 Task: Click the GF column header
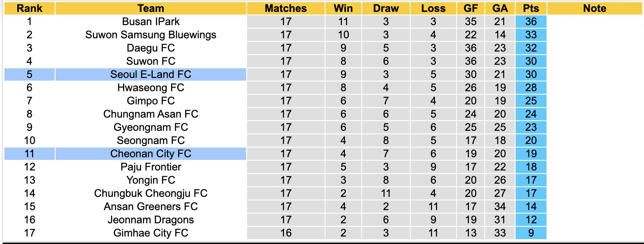click(471, 8)
